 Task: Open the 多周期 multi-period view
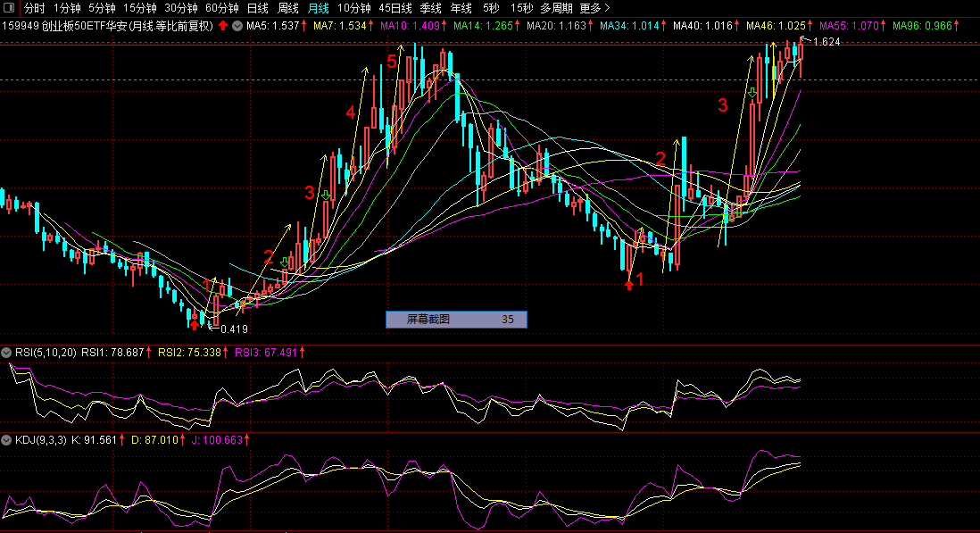(x=556, y=8)
